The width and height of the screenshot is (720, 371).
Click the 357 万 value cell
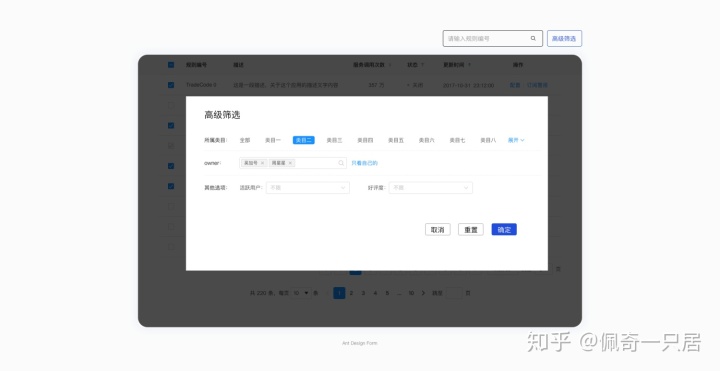coord(376,85)
